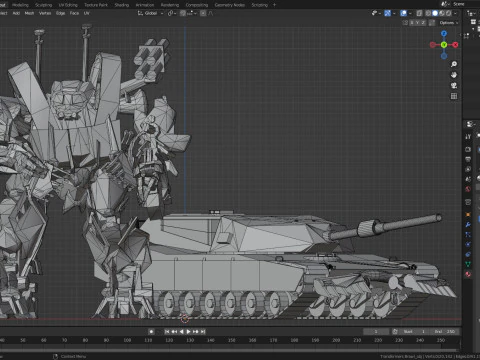The image size is (480, 360).
Task: Toggle X-ray view button
Action: pyautogui.click(x=419, y=13)
